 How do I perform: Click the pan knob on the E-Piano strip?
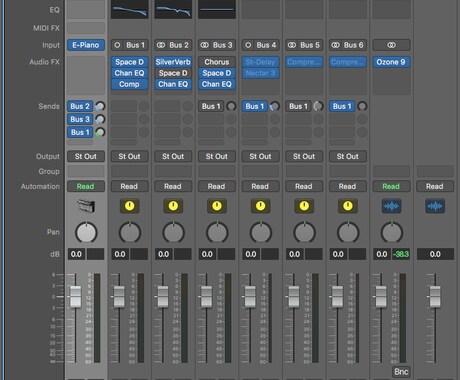(x=86, y=232)
